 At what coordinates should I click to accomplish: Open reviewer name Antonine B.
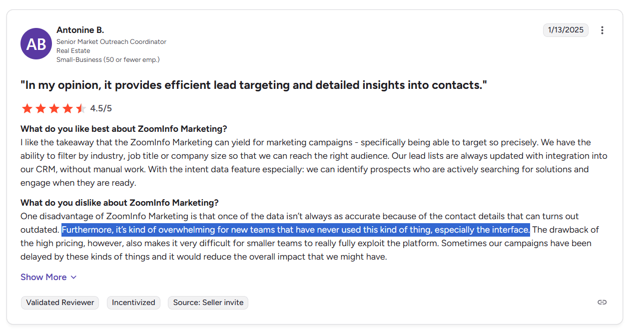pos(80,30)
